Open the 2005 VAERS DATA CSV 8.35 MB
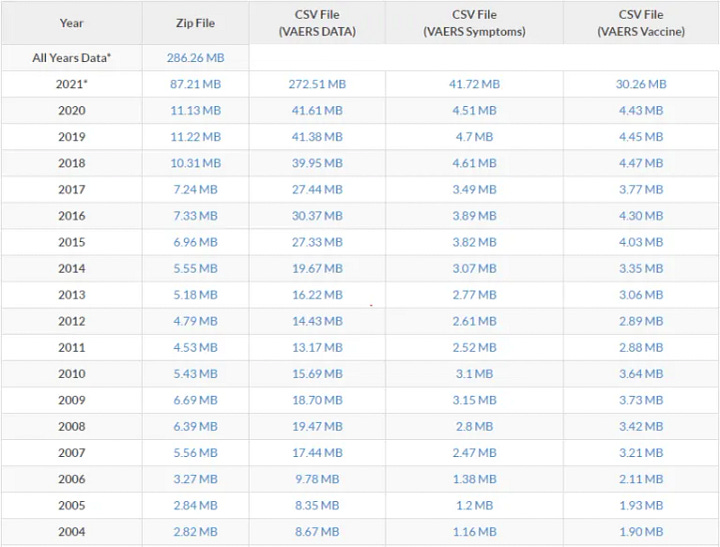The image size is (720, 547). pos(317,505)
